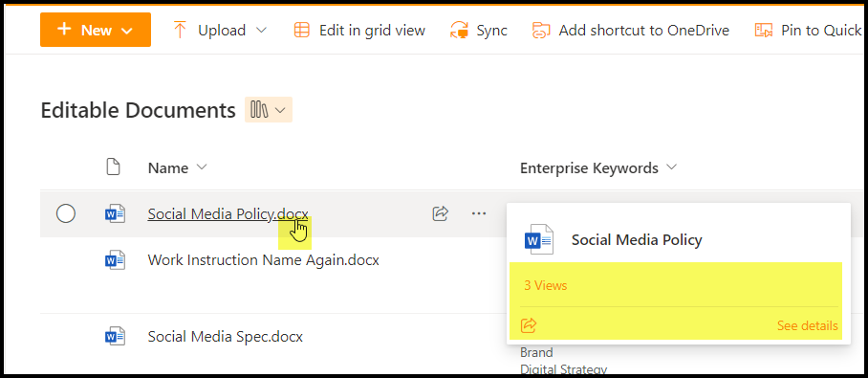This screenshot has height=378, width=868.
Task: Expand the Upload dropdown chevron
Action: [261, 30]
